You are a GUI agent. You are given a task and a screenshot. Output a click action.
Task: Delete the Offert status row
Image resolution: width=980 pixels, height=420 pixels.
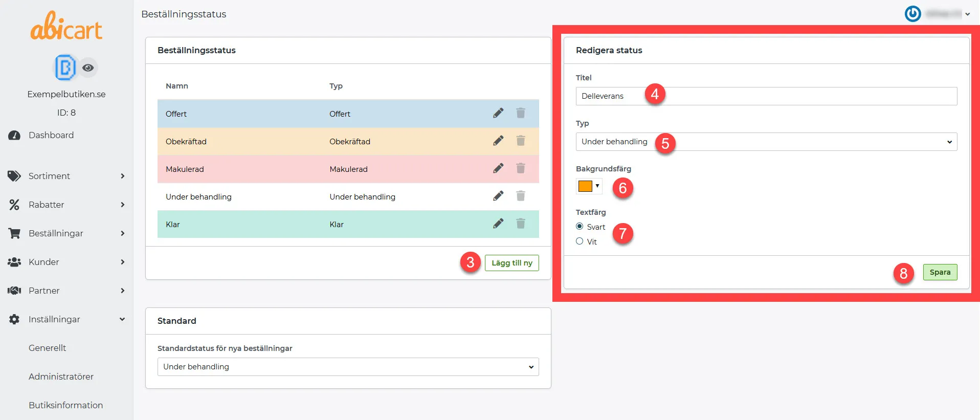tap(521, 113)
